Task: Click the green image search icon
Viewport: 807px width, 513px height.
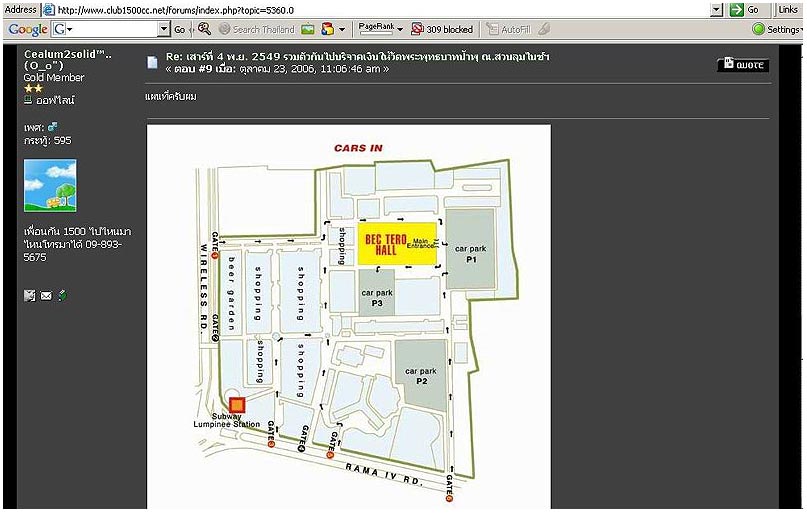Action: (x=308, y=29)
